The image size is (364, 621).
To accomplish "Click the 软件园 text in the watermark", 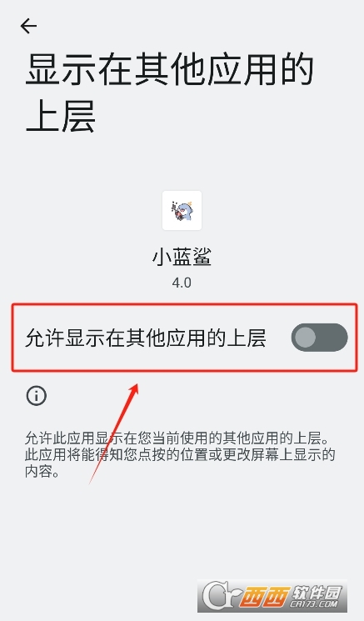I will pyautogui.click(x=317, y=592).
